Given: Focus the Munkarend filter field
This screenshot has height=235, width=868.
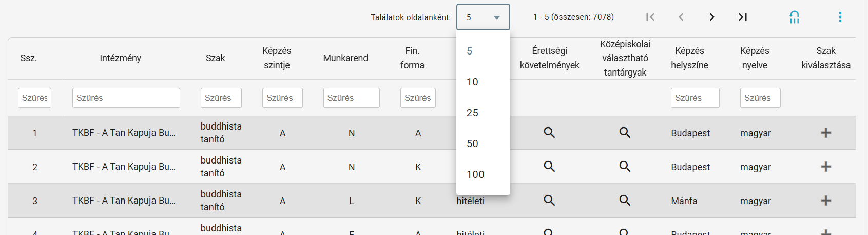Looking at the screenshot, I should pyautogui.click(x=352, y=98).
